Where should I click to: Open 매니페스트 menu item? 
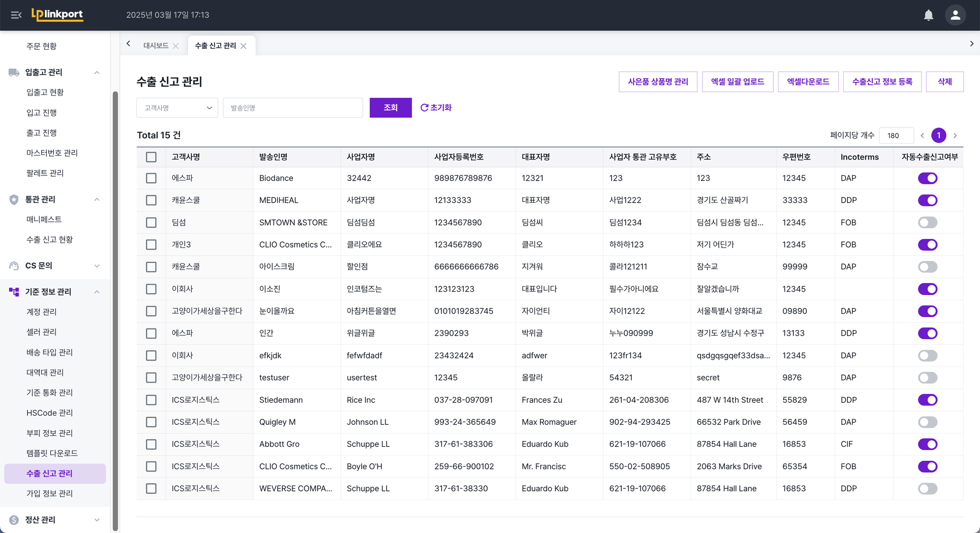[x=44, y=219]
